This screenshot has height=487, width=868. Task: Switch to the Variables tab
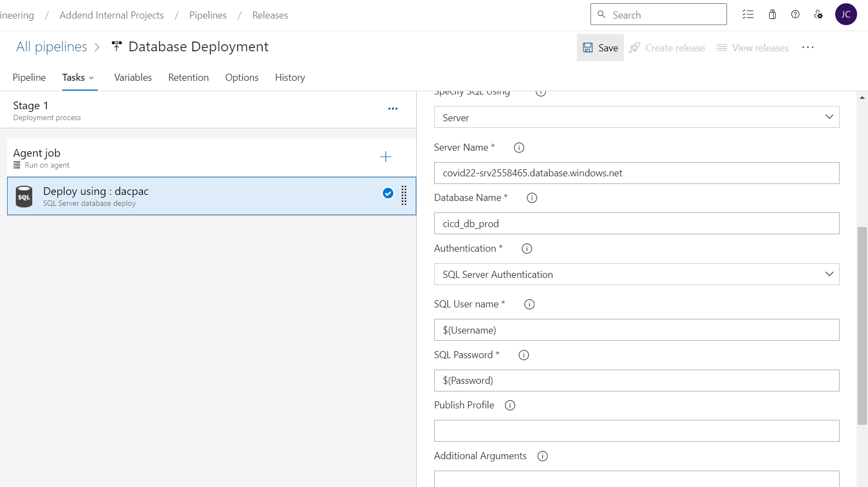click(133, 78)
